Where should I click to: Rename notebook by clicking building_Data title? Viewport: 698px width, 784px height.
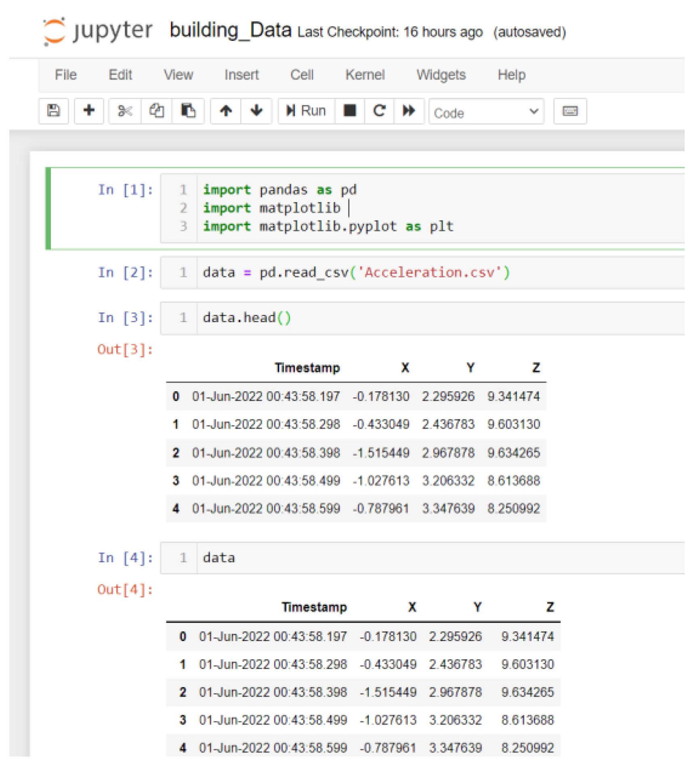point(230,30)
